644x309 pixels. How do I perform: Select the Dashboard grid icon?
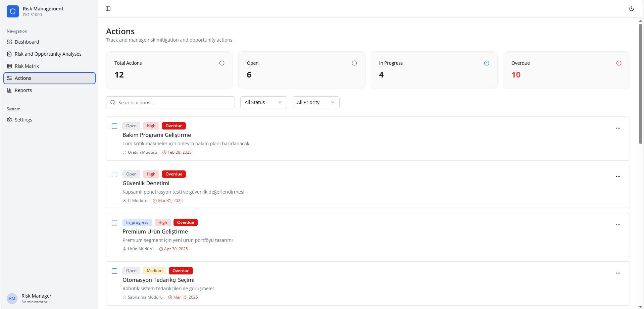click(9, 42)
